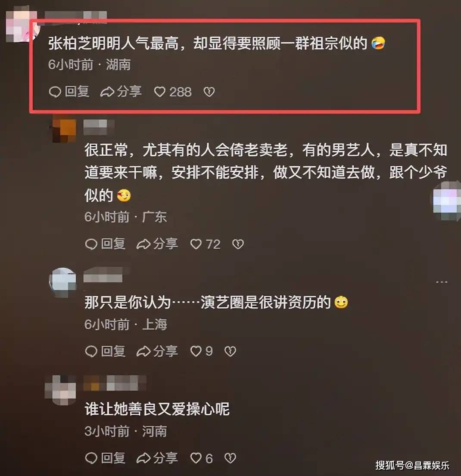The width and height of the screenshot is (461, 476).
Task: Share the 上海 comment about 演艺圈
Action: [157, 351]
